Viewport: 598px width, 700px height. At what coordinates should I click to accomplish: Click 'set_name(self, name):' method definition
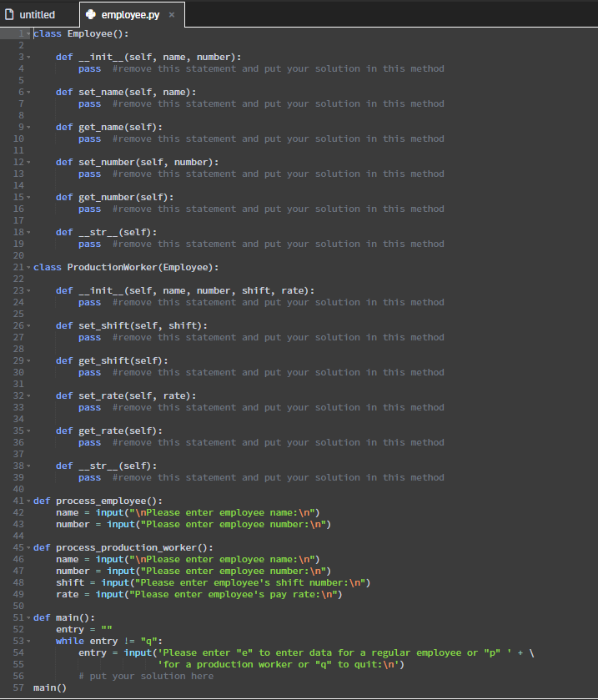[137, 93]
